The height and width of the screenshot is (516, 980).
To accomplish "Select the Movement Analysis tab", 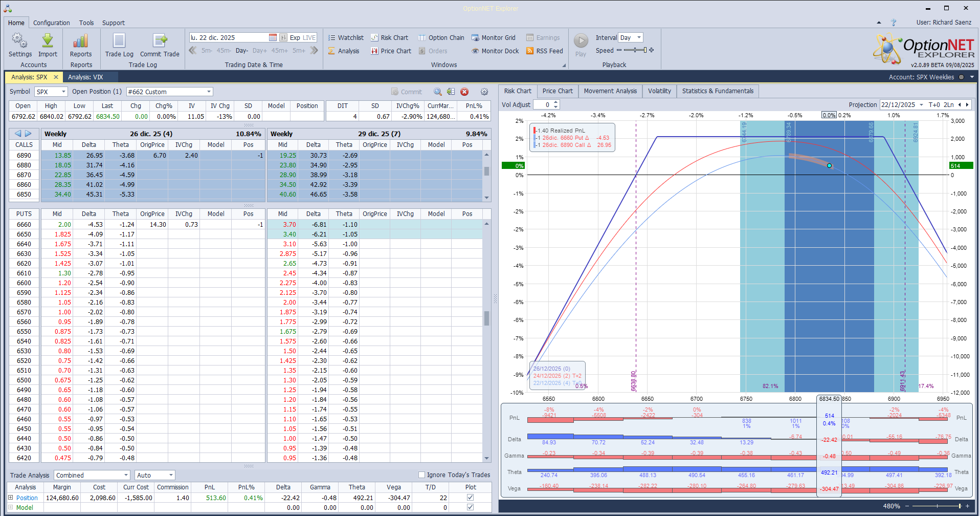I will pos(610,91).
